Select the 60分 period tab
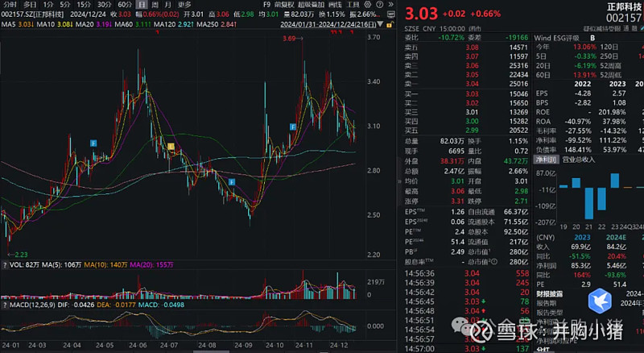 click(x=125, y=5)
